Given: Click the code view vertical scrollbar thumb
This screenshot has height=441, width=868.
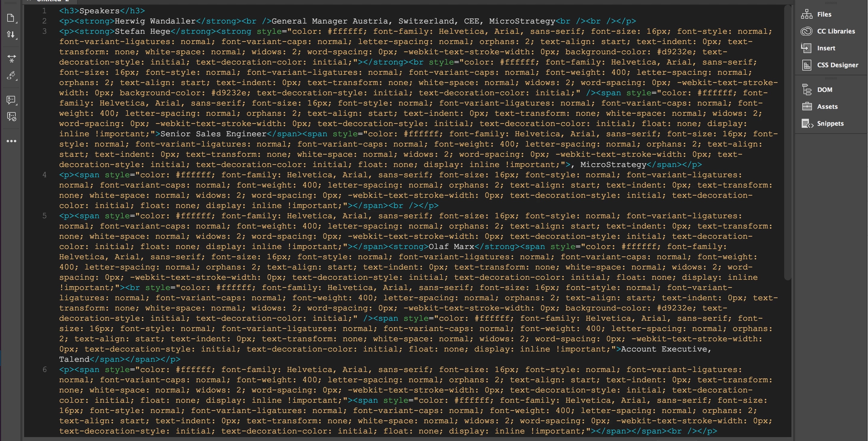Looking at the screenshot, I should (x=787, y=141).
